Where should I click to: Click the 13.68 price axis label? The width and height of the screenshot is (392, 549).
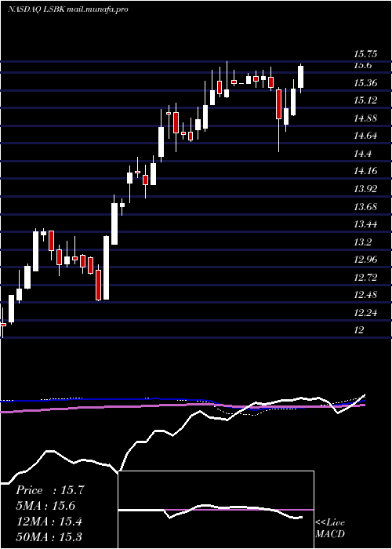[x=365, y=206]
